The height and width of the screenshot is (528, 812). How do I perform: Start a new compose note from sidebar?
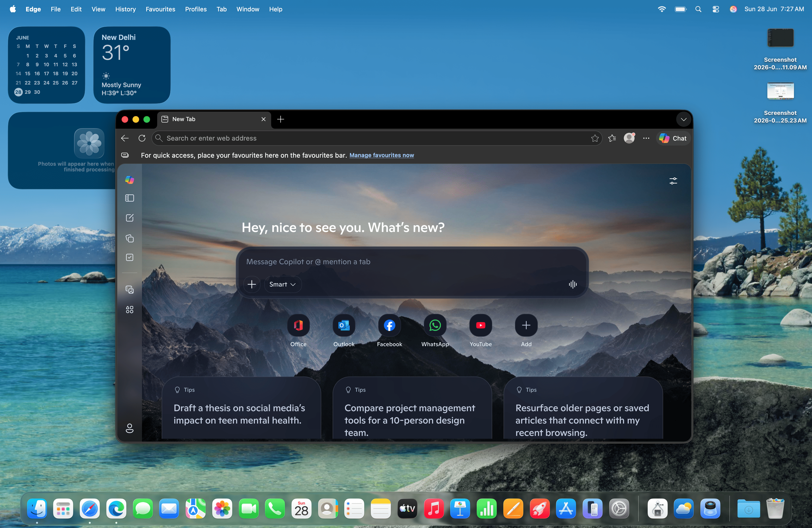[x=129, y=218]
